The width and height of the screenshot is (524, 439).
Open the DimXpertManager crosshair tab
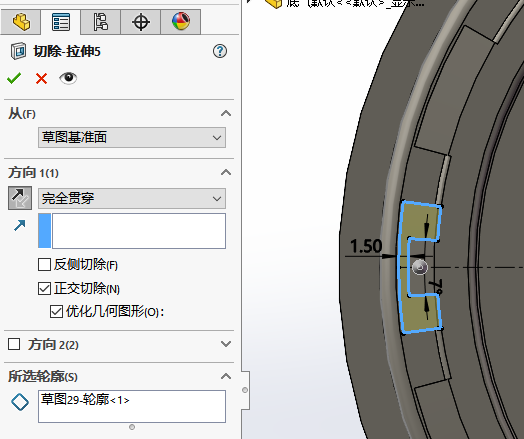(x=141, y=22)
